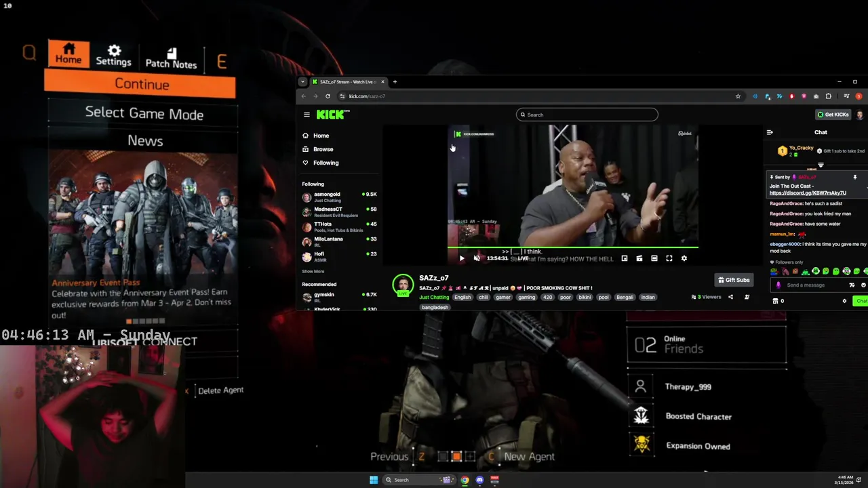Click the cast stream icon
The width and height of the screenshot is (868, 488).
[639, 258]
